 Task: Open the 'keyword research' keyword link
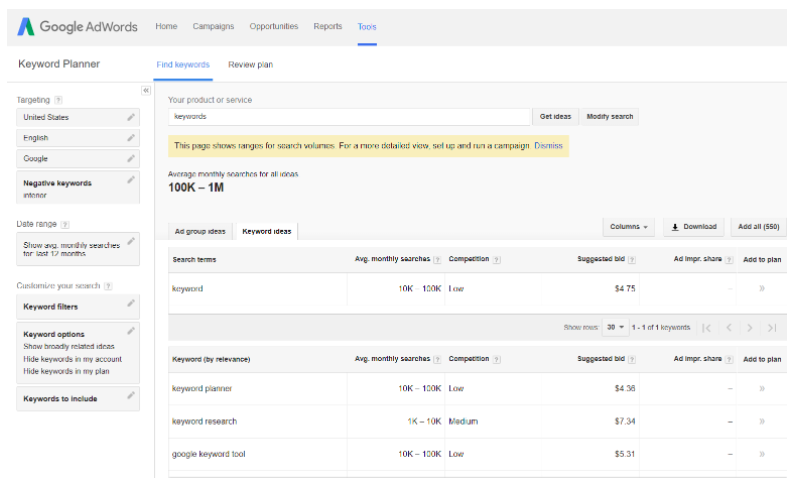pos(204,421)
